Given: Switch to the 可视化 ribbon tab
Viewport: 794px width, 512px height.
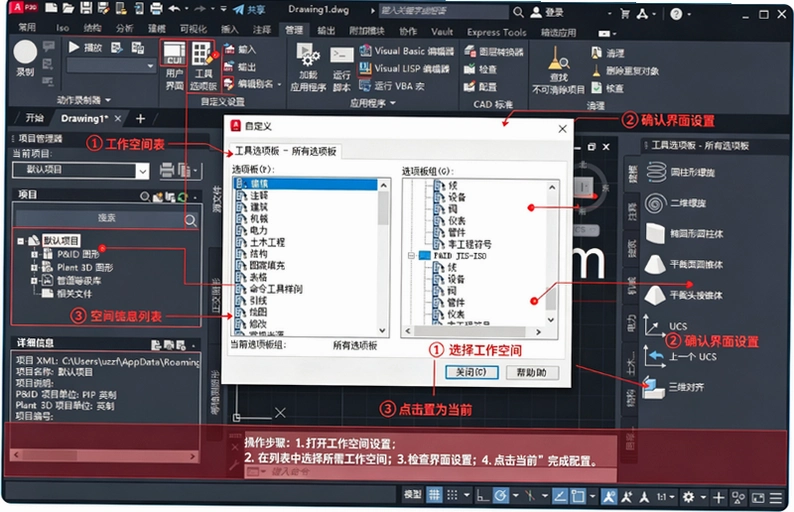Looking at the screenshot, I should pos(193,29).
